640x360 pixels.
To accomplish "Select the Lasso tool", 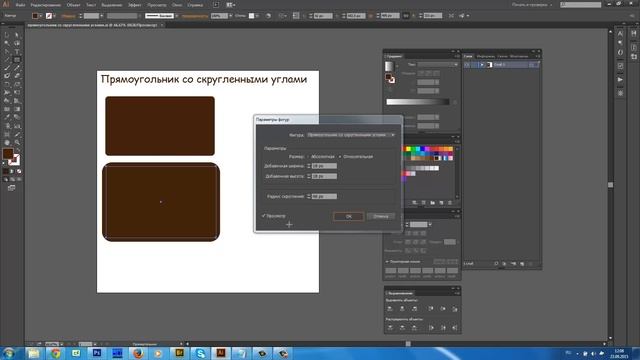I will [17, 43].
